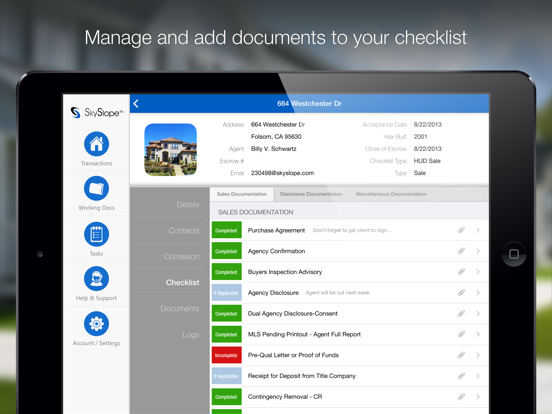Click the 664 Westchester Dr header title
The height and width of the screenshot is (414, 552).
309,104
